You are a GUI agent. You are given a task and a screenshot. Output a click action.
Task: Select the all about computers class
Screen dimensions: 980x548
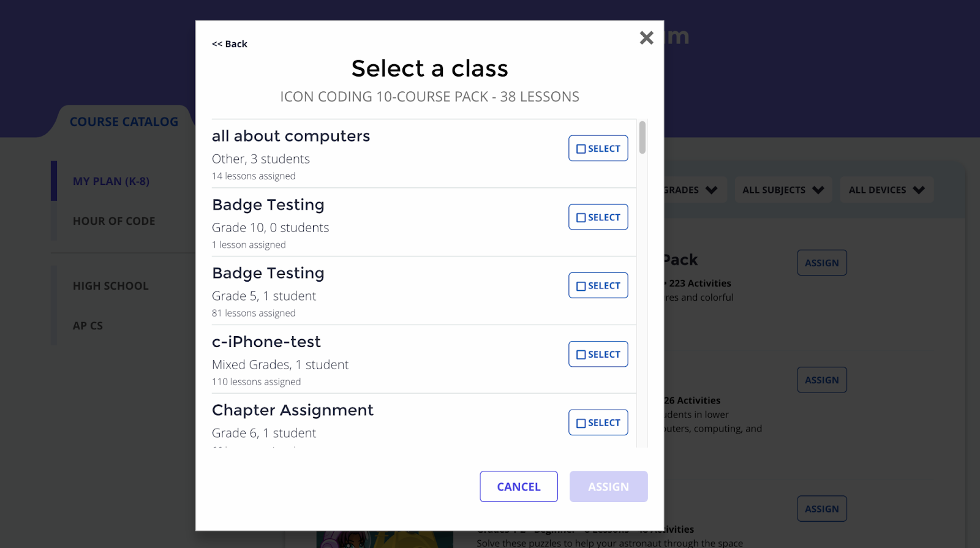tap(598, 148)
